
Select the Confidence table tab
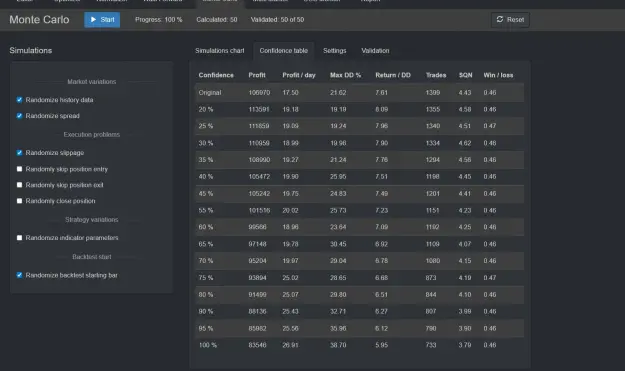pos(283,51)
